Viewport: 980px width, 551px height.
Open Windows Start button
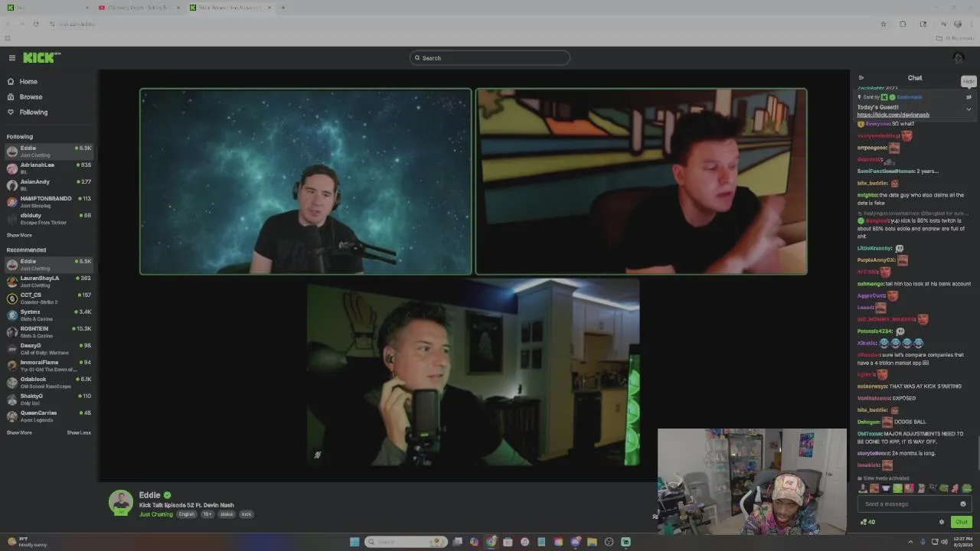(x=354, y=542)
